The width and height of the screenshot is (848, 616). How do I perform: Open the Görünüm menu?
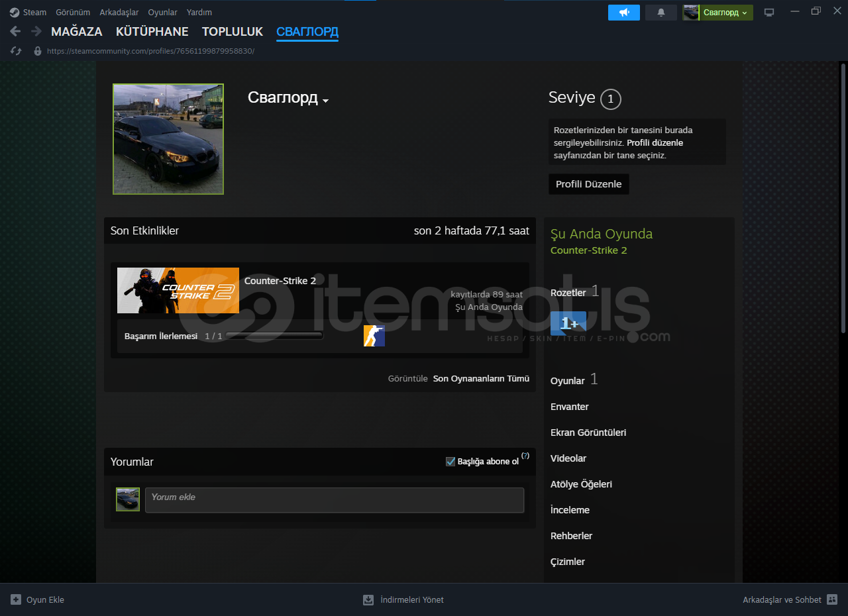point(73,12)
